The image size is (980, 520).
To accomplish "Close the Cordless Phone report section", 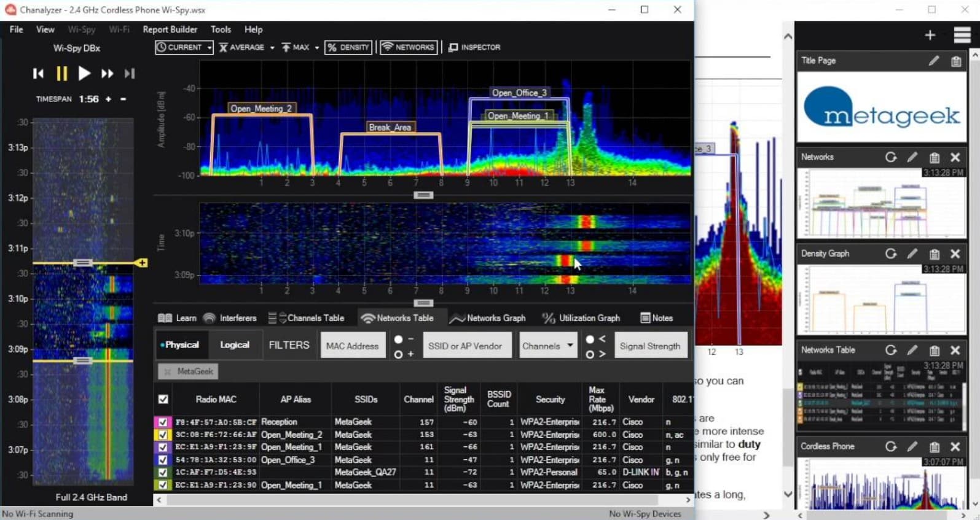I will click(x=955, y=446).
